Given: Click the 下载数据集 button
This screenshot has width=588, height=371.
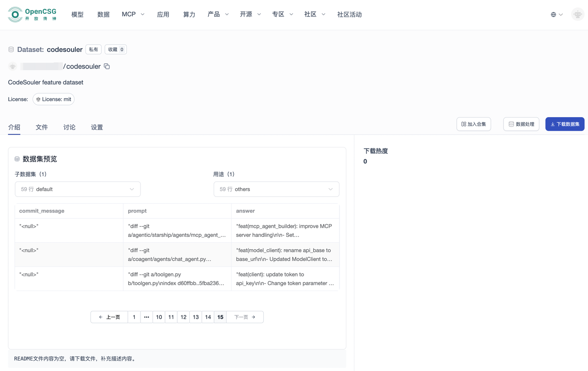Looking at the screenshot, I should tap(565, 124).
